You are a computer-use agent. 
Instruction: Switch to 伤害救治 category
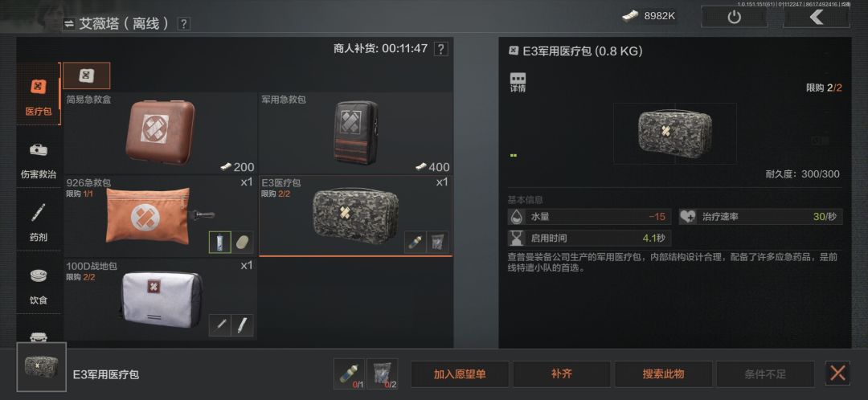[39, 157]
